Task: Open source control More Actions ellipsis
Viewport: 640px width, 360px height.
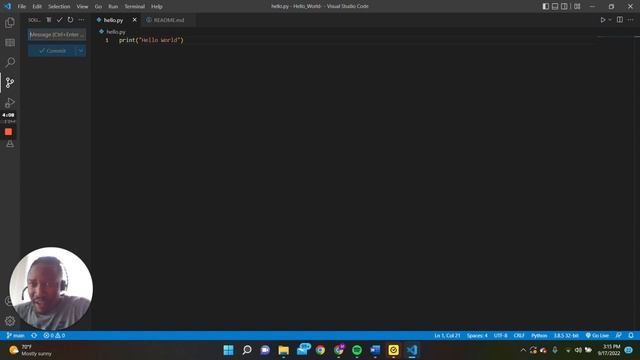Action: pos(81,20)
